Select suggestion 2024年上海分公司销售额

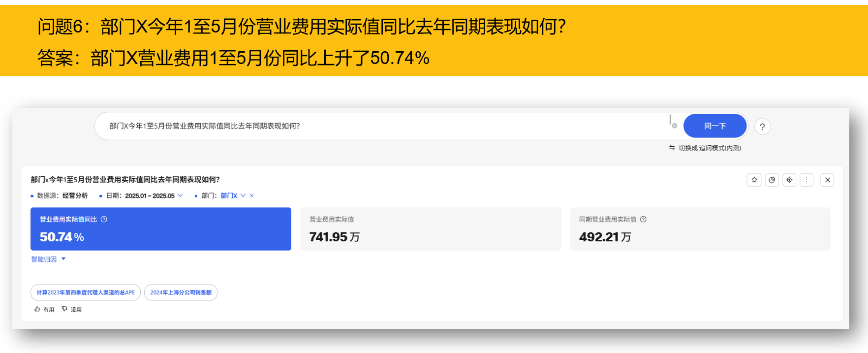(181, 292)
